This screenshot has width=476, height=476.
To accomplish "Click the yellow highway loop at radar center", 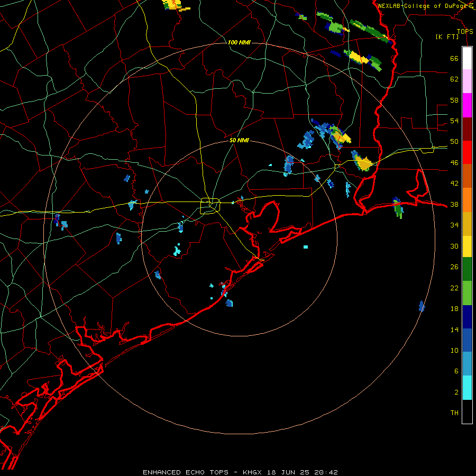I will tap(210, 206).
